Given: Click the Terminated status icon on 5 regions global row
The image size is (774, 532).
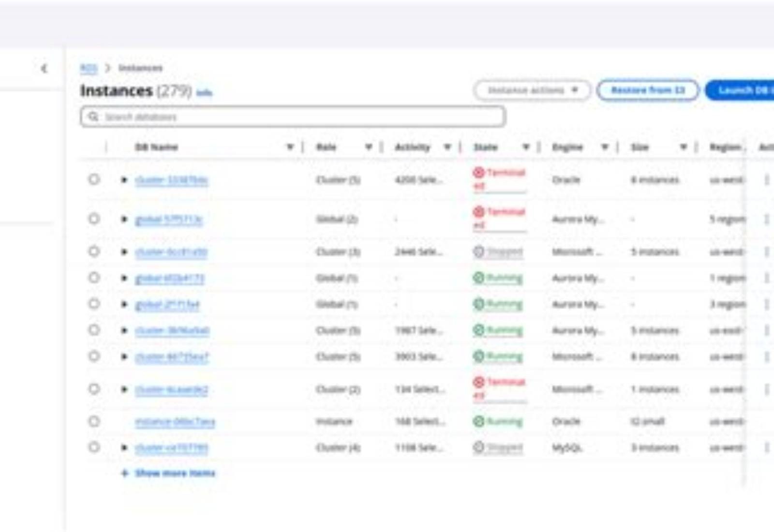Looking at the screenshot, I should coord(478,212).
